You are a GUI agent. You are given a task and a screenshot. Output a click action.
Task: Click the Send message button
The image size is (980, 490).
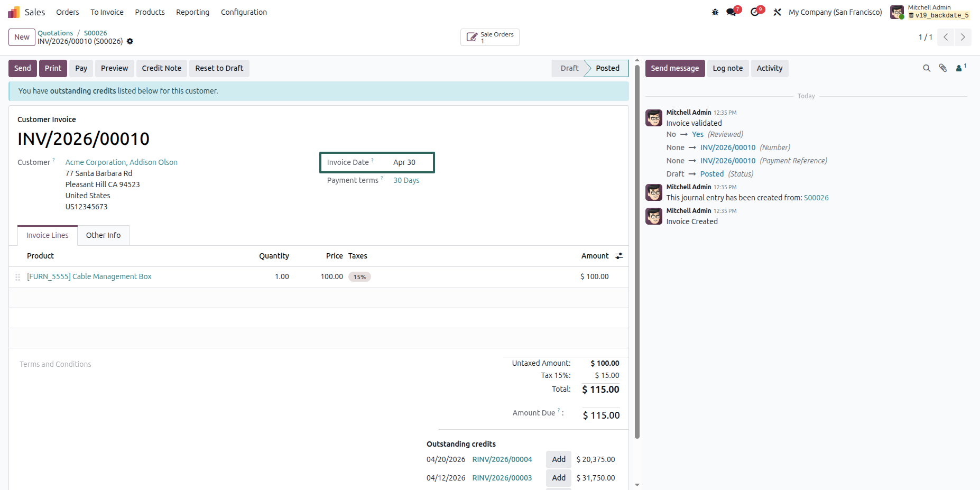(675, 68)
